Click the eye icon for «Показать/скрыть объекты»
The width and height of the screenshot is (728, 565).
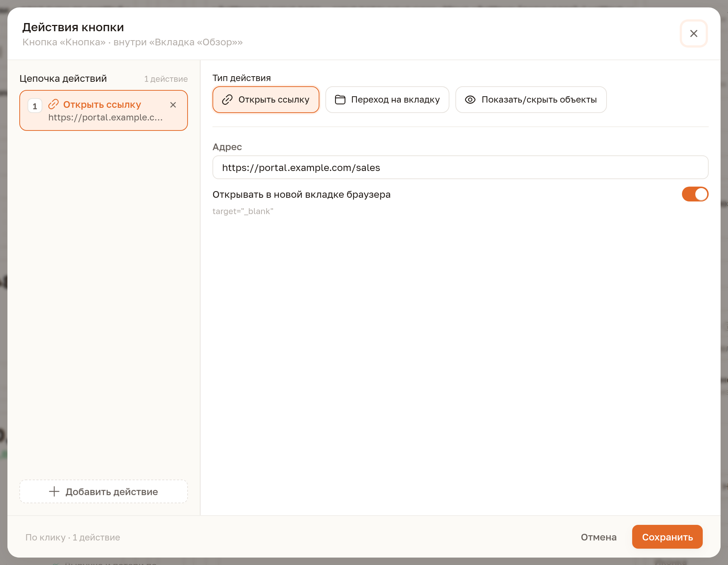[470, 100]
